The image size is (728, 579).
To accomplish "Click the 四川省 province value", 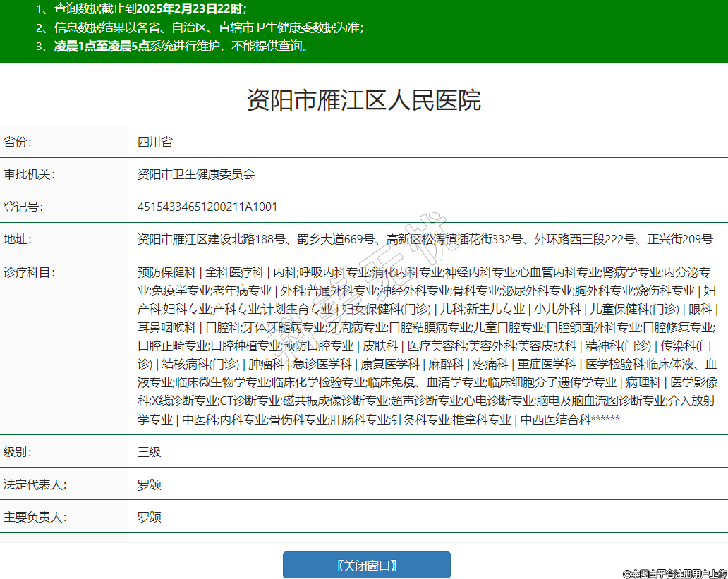I will (154, 142).
